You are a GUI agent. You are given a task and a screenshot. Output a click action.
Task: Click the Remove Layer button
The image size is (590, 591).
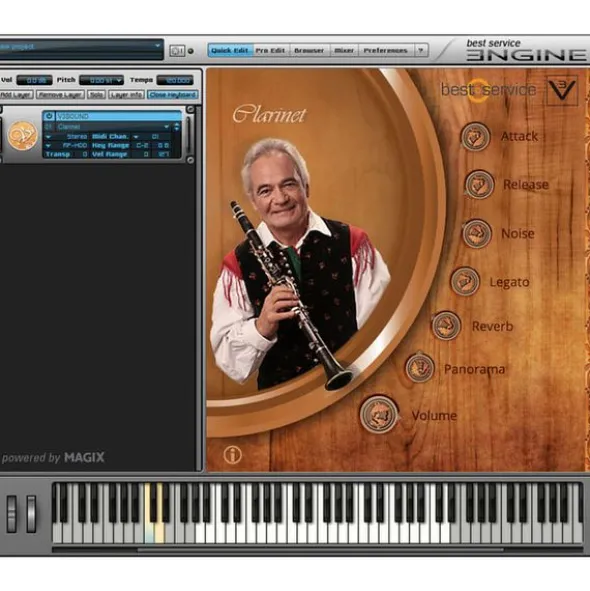[60, 95]
